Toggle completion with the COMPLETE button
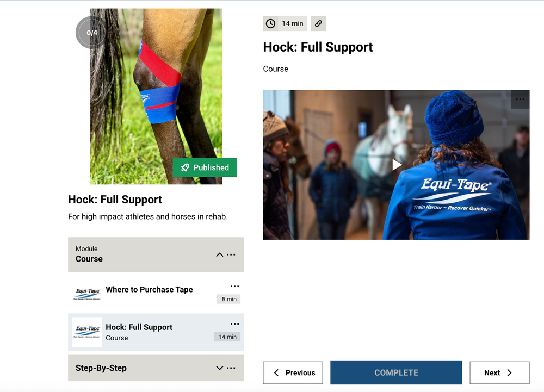Screen dimensions: 544x392 396,372
